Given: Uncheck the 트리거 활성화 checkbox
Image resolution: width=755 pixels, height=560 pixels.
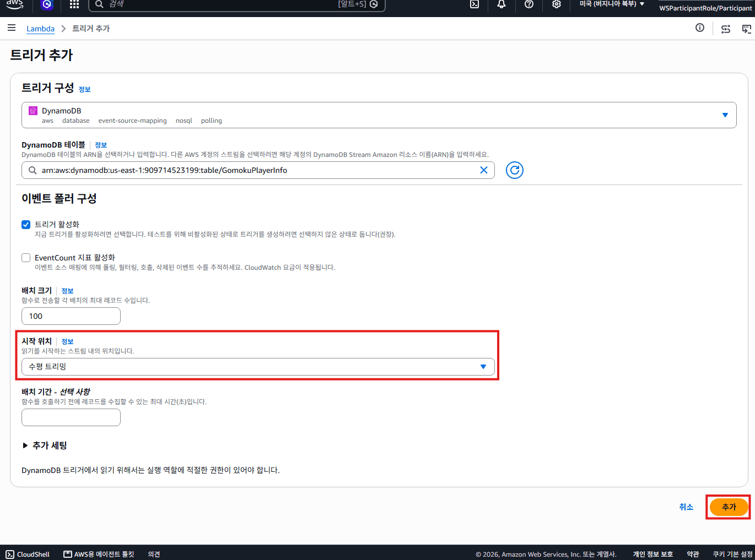Looking at the screenshot, I should (26, 225).
